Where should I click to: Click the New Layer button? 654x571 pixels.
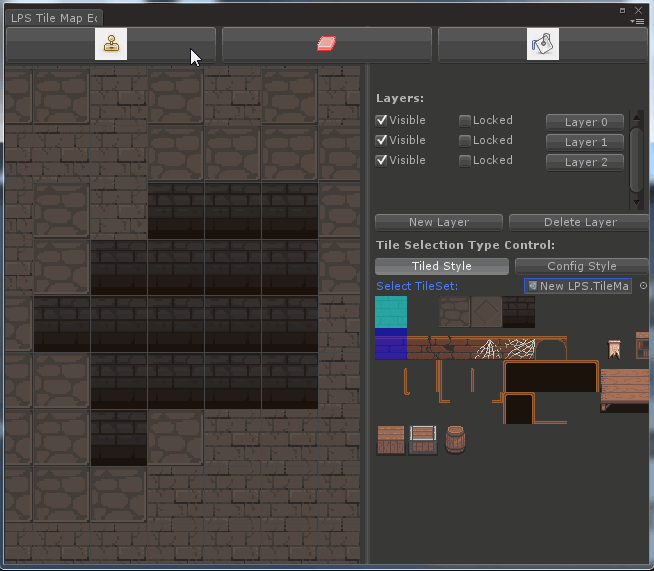tap(439, 222)
